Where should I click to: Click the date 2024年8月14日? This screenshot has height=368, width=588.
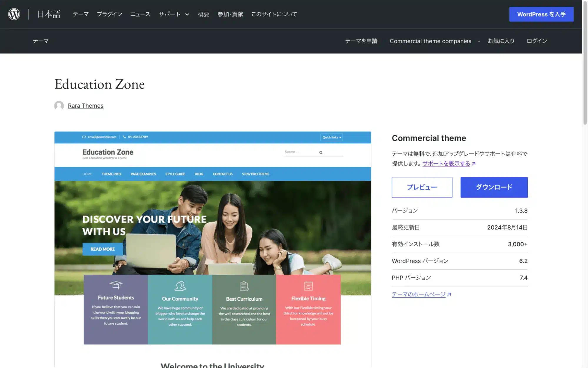click(507, 227)
